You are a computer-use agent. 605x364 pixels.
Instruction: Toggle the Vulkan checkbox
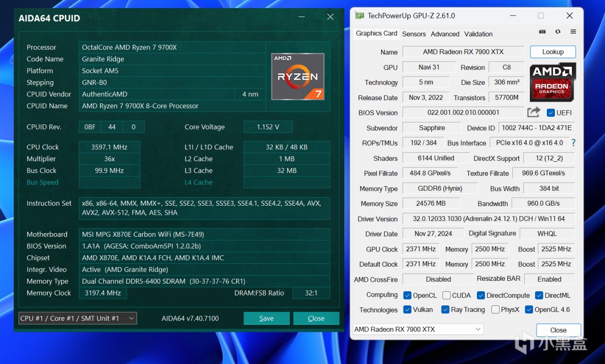click(407, 310)
